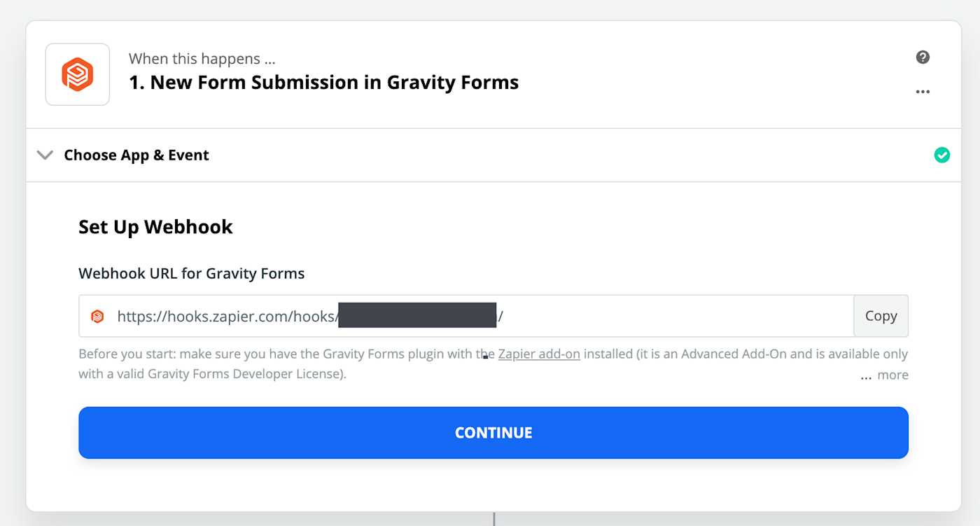Open the three-dot step options menu
Viewport: 980px width, 526px height.
923,92
